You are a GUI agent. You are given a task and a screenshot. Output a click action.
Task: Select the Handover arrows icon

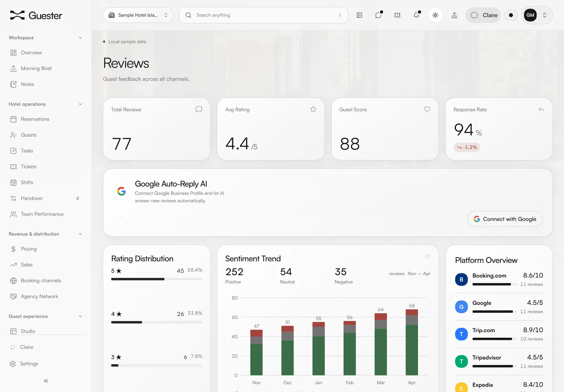tap(13, 198)
